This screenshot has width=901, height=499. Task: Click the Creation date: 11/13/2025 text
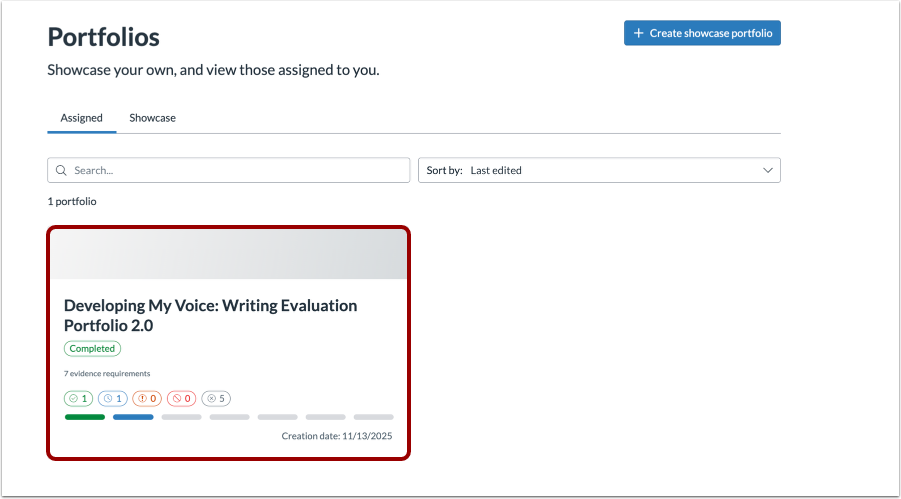click(337, 436)
